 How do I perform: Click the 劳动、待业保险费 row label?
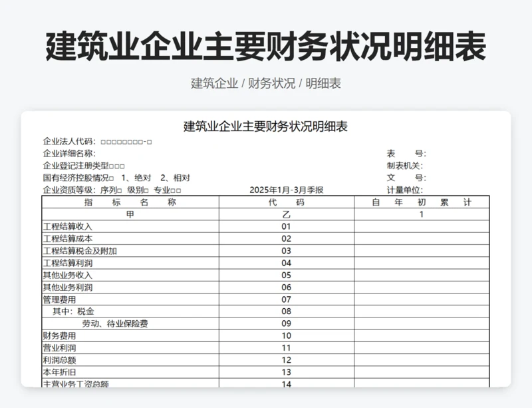click(x=115, y=323)
